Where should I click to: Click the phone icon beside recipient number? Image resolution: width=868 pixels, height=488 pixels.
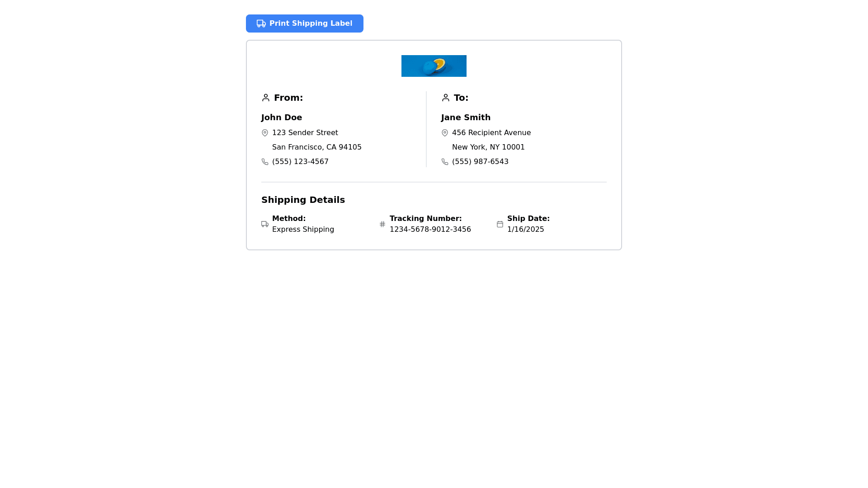pyautogui.click(x=445, y=162)
